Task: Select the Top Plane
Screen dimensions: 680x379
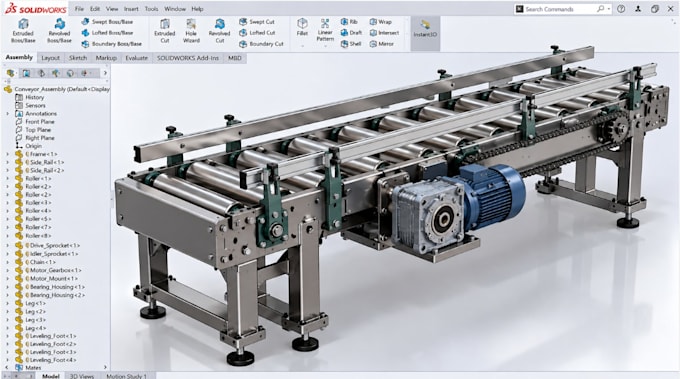Action: [x=33, y=130]
